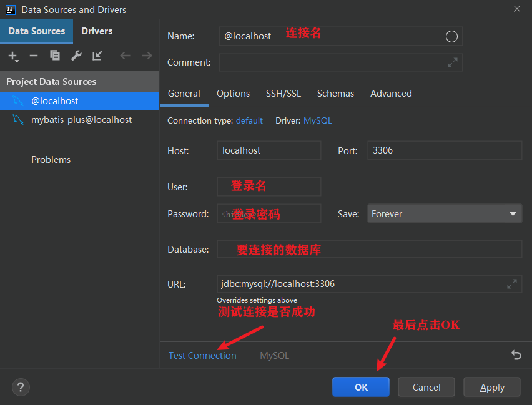Open help with question mark button

[21, 387]
